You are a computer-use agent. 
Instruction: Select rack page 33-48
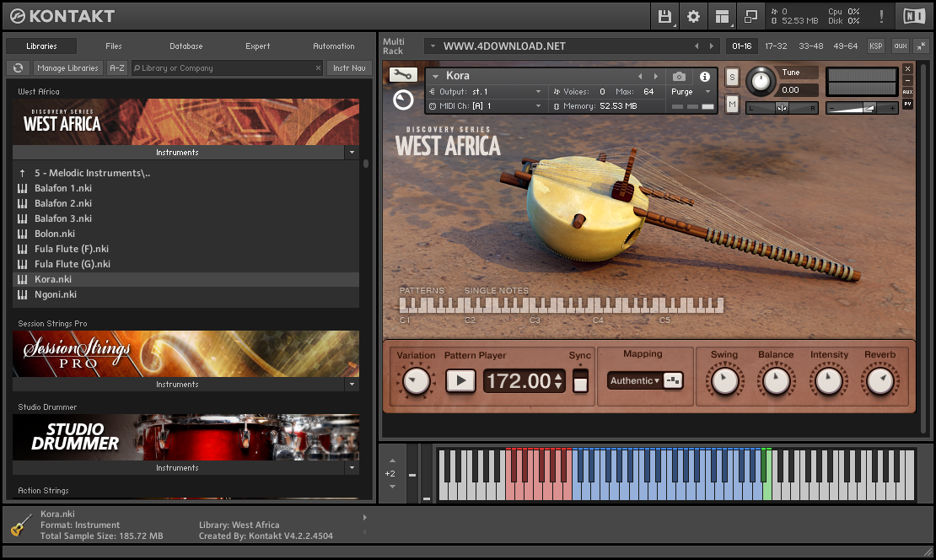point(810,46)
